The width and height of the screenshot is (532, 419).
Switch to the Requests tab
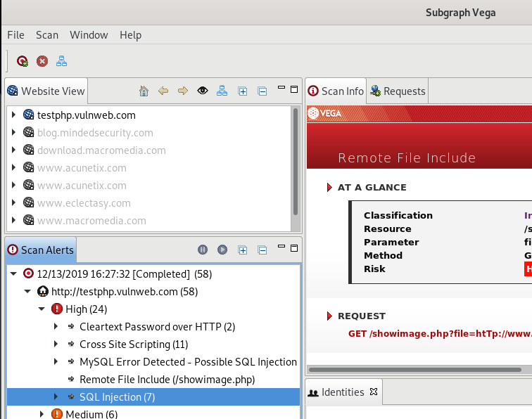(398, 91)
